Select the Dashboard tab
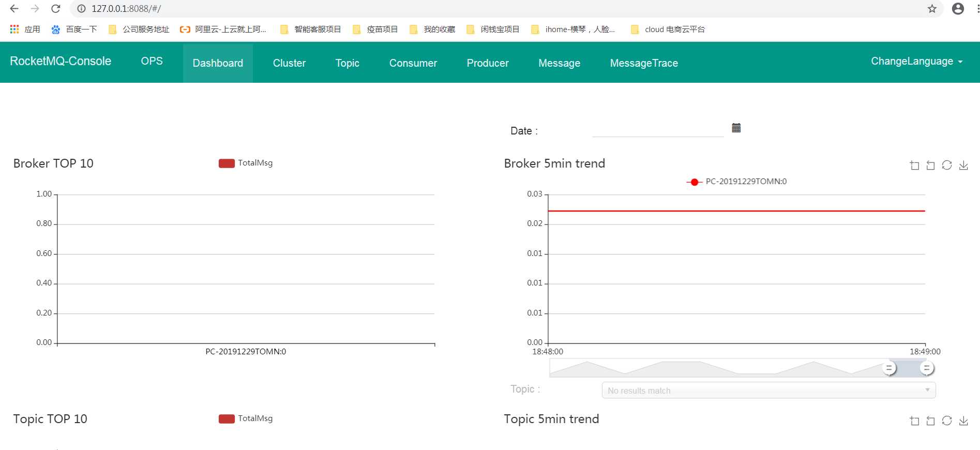 218,63
